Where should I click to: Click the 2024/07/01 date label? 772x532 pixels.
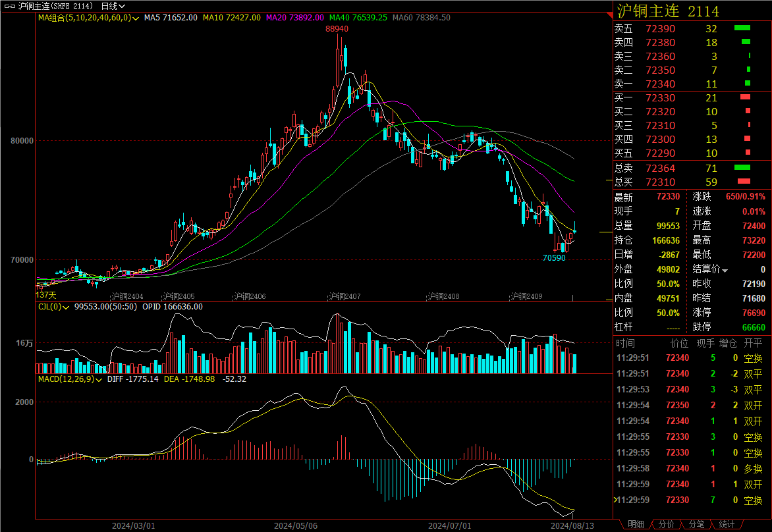449,525
